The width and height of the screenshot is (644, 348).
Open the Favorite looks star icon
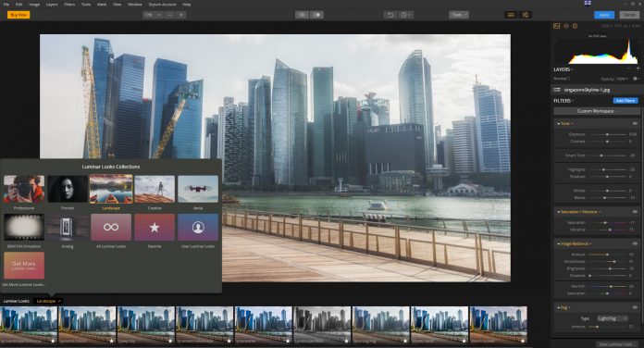(155, 227)
